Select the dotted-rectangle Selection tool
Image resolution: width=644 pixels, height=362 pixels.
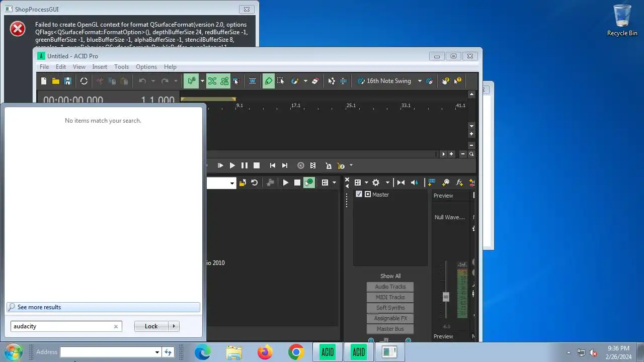point(281,81)
